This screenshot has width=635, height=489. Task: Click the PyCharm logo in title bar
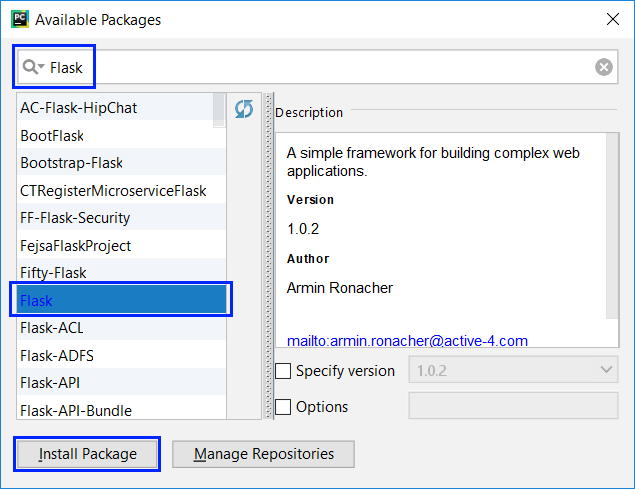(x=17, y=19)
